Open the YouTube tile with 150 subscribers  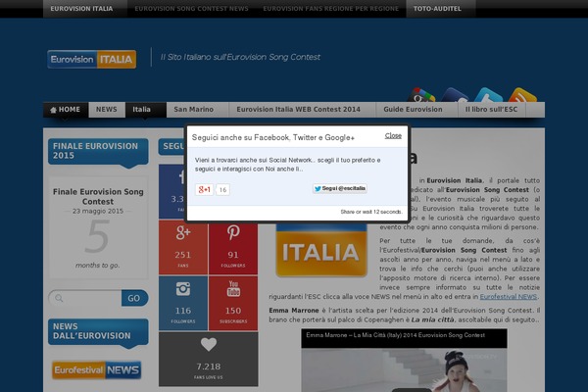pos(233,303)
